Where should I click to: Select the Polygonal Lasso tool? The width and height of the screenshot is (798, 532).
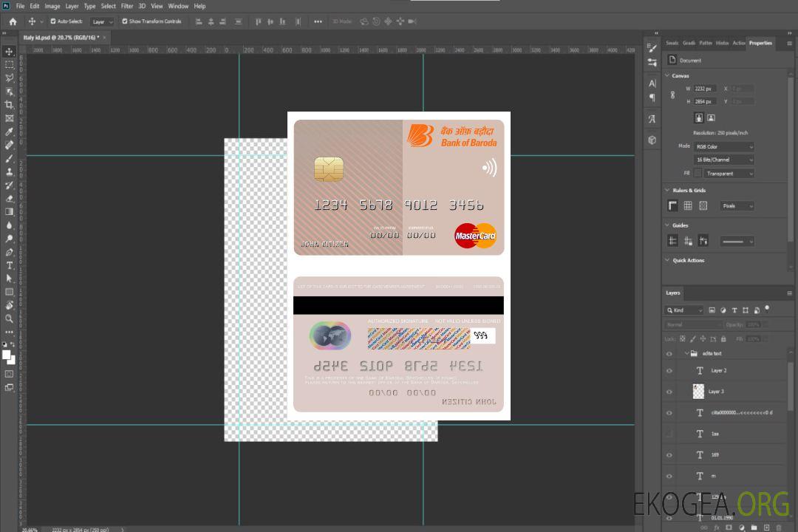[x=9, y=78]
